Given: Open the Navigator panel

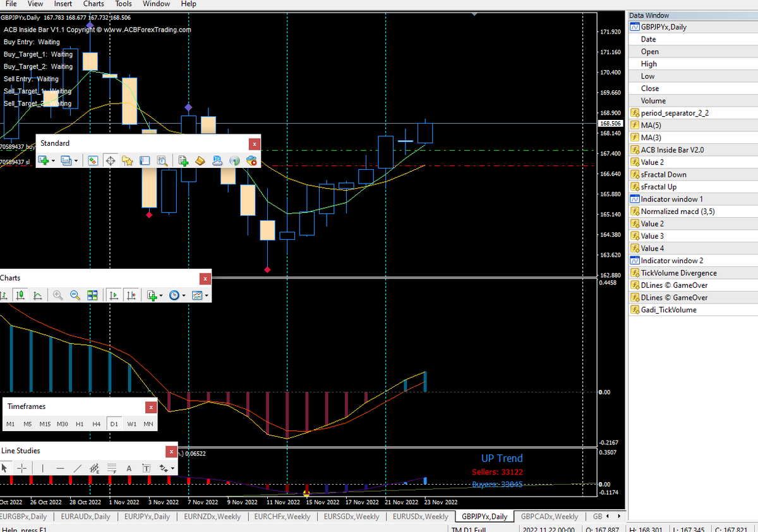Looking at the screenshot, I should [x=128, y=160].
